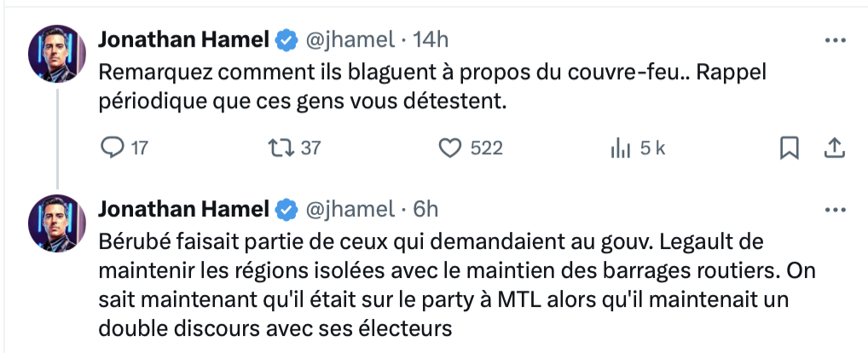Select the @jhamel handle on the 14h tweet
868x353 pixels.
350,40
